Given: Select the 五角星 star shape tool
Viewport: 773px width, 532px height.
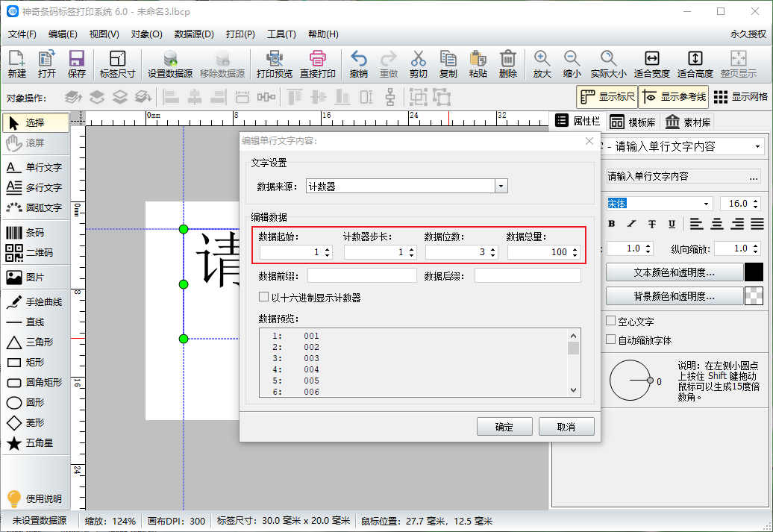Looking at the screenshot, I should 36,442.
